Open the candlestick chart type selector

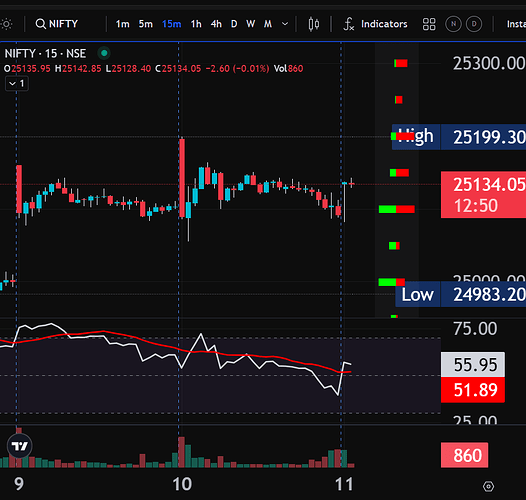click(x=314, y=24)
